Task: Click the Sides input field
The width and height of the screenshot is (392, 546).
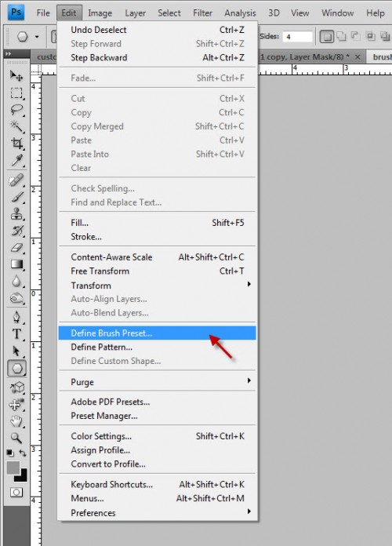Action: 298,37
